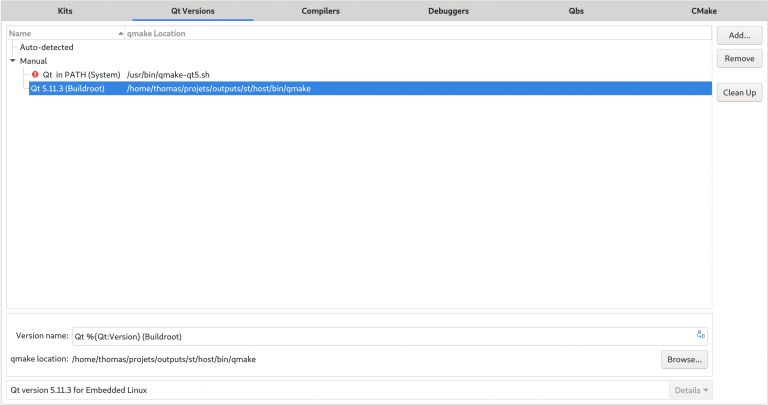Click the selected row's /home/thomas qmake path
The width and height of the screenshot is (768, 405).
coord(218,88)
